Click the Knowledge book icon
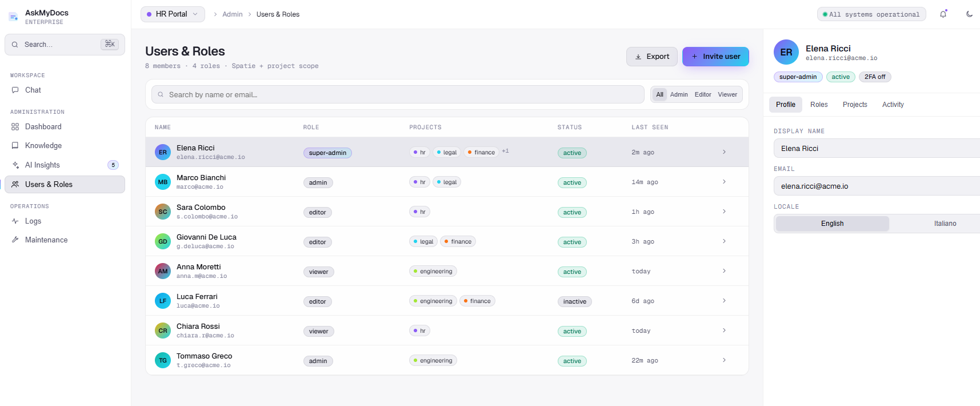Screen dimensions: 980x406 [15, 145]
